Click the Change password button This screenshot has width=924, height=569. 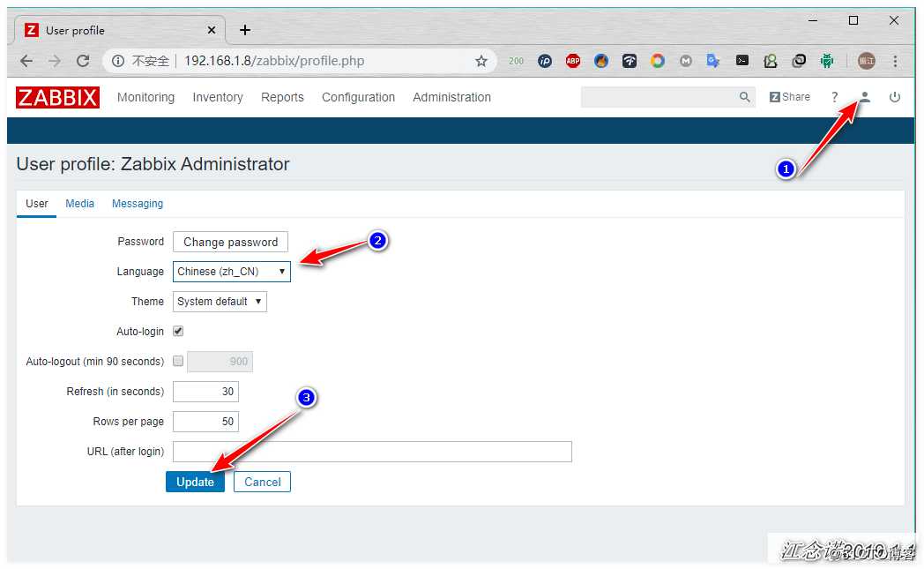click(230, 242)
